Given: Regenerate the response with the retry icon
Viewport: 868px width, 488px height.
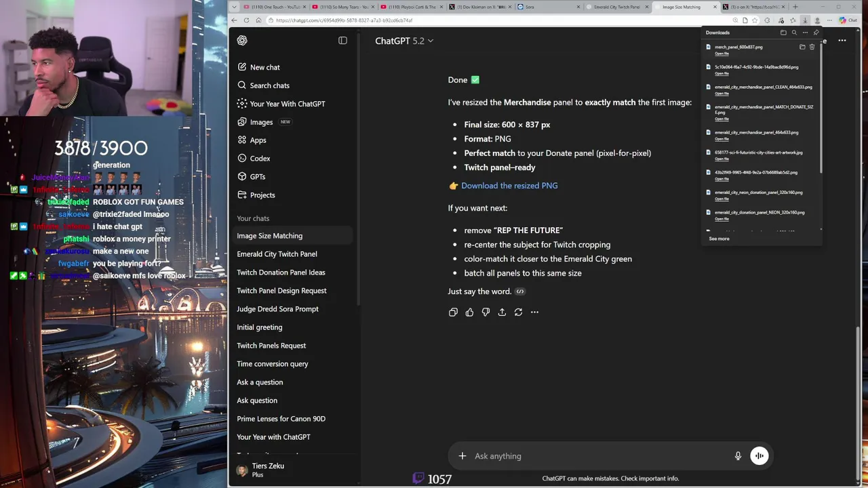Looking at the screenshot, I should click(518, 312).
